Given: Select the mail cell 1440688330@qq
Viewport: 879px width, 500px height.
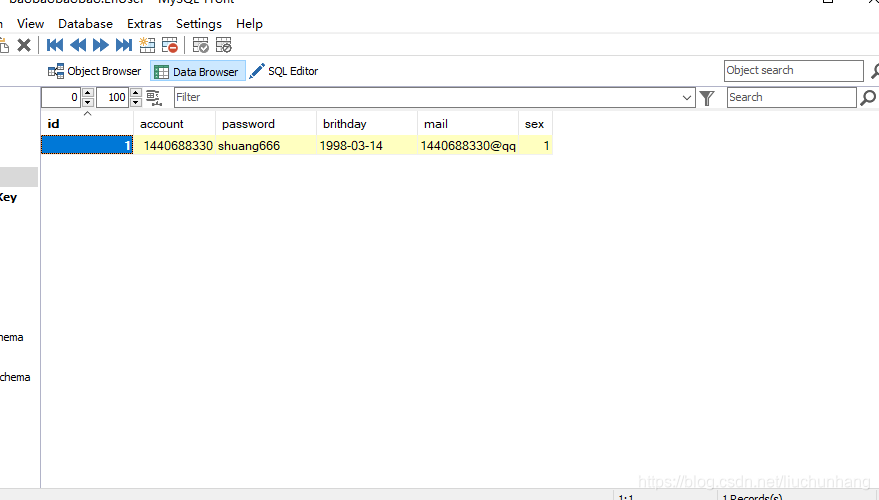Looking at the screenshot, I should point(468,145).
